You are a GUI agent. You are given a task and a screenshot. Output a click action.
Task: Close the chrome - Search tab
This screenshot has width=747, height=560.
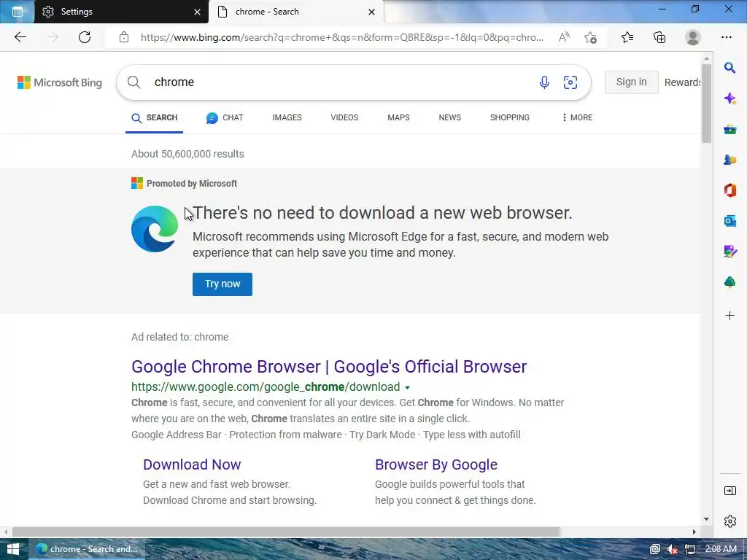coord(371,12)
